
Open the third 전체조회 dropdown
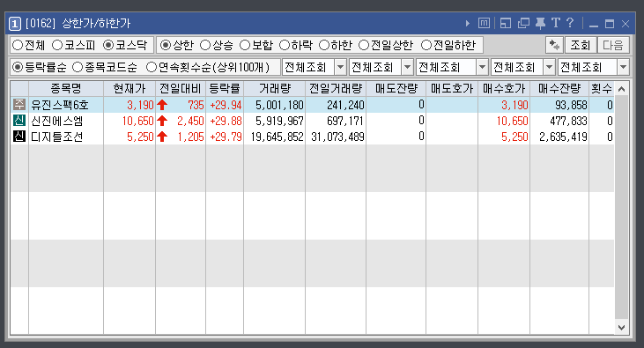click(482, 67)
